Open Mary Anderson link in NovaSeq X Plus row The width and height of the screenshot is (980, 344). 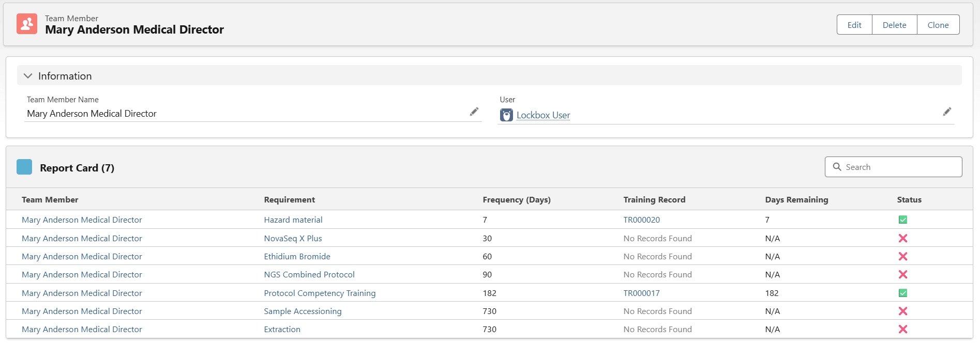[82, 238]
